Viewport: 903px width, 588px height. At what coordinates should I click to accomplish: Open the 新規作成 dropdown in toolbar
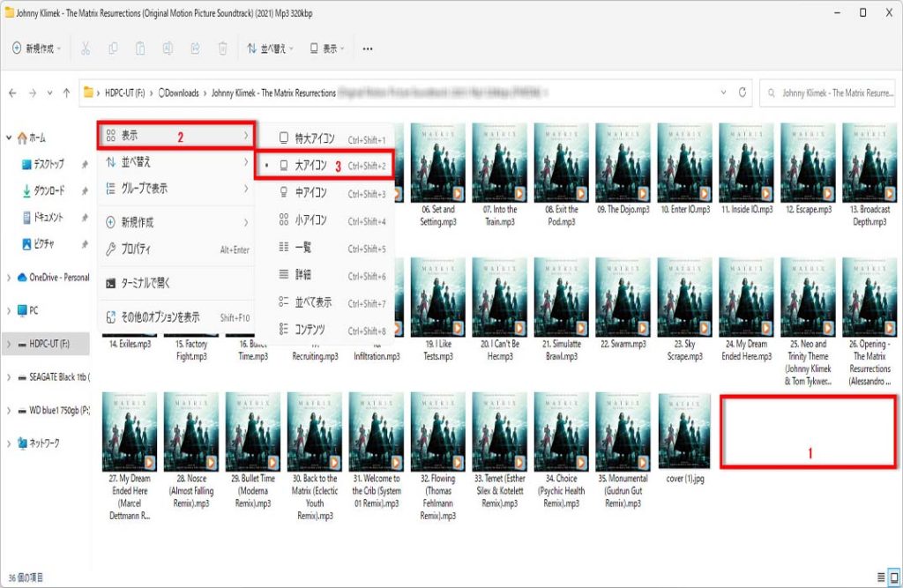click(36, 49)
